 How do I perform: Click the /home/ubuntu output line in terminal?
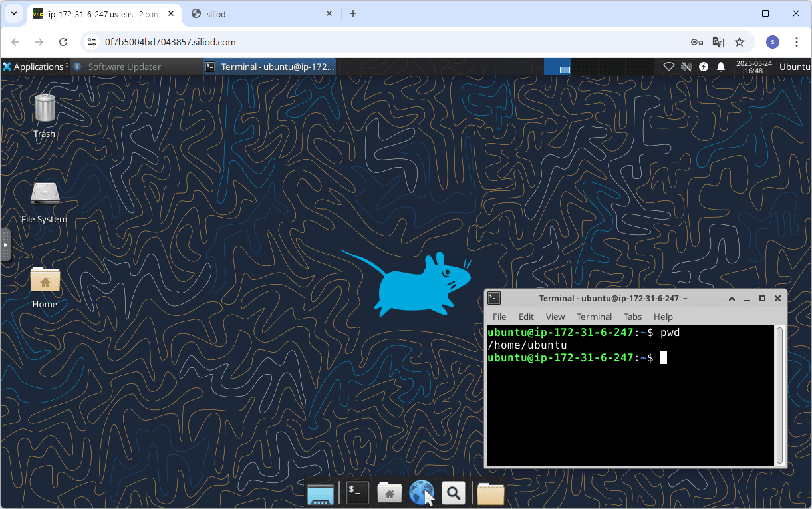527,345
